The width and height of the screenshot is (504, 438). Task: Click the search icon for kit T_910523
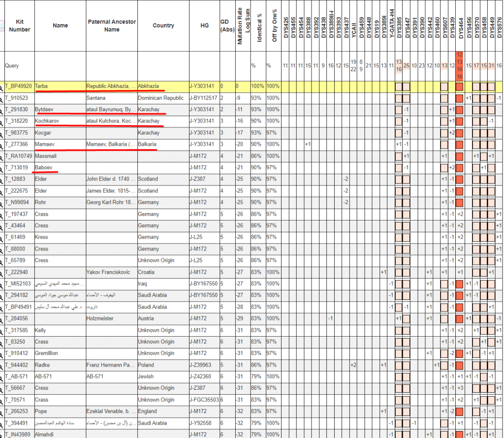coord(1,99)
